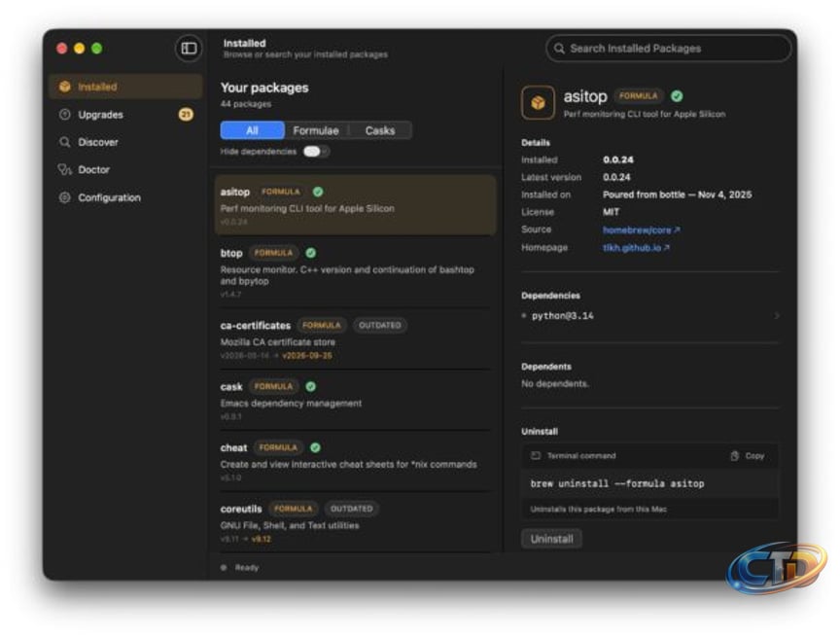This screenshot has width=840, height=637.
Task: Open the tlkh.github.io homepage link
Action: [x=636, y=248]
